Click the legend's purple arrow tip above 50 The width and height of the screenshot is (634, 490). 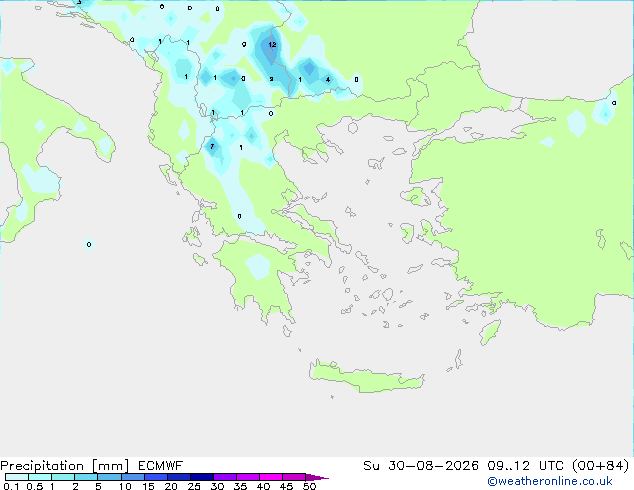point(317,477)
